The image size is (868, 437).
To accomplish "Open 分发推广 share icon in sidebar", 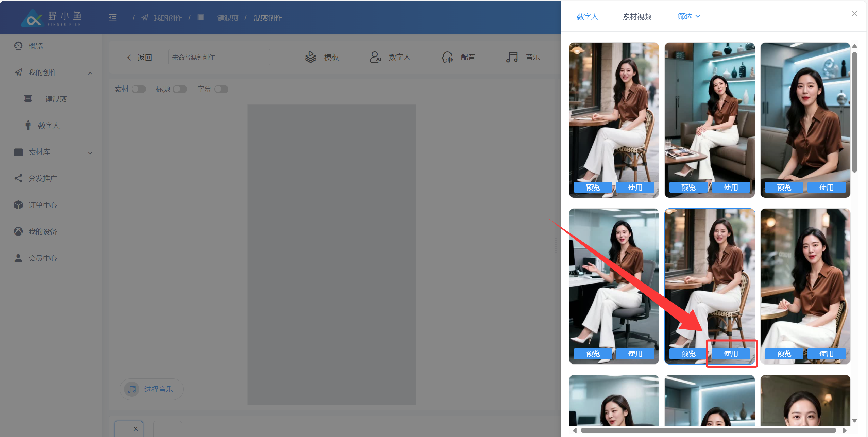I will click(18, 178).
